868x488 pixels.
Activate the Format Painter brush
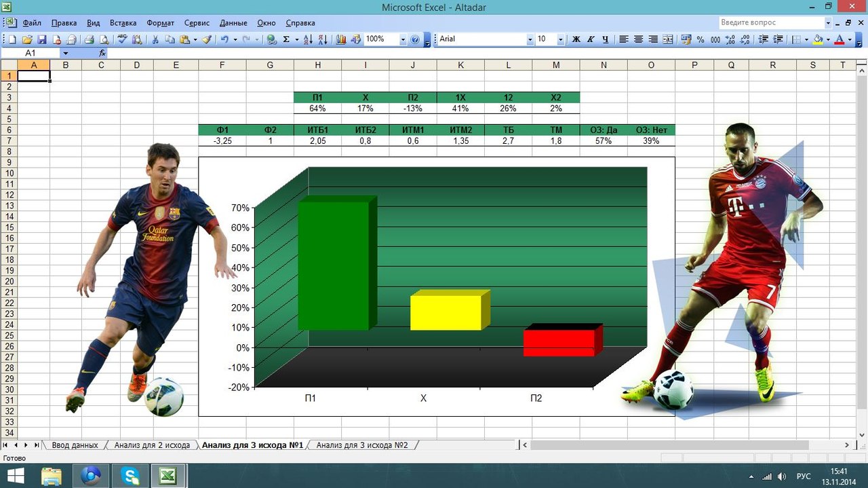[207, 39]
